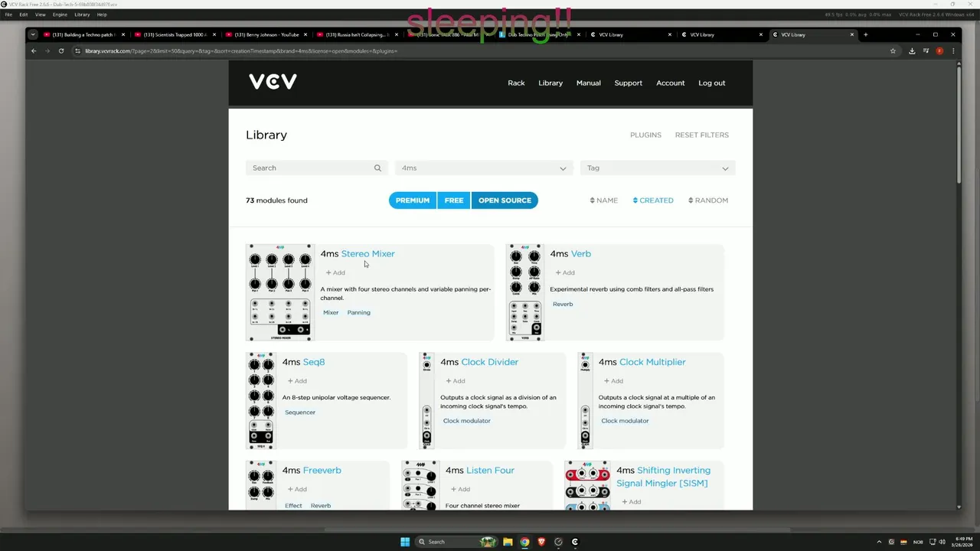This screenshot has width=980, height=551.
Task: Sort modules in RANDOM order
Action: (708, 201)
